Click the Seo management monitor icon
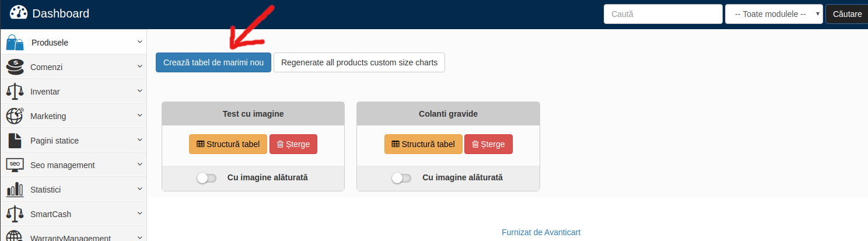Screen dimensions: 868x241 point(15,165)
